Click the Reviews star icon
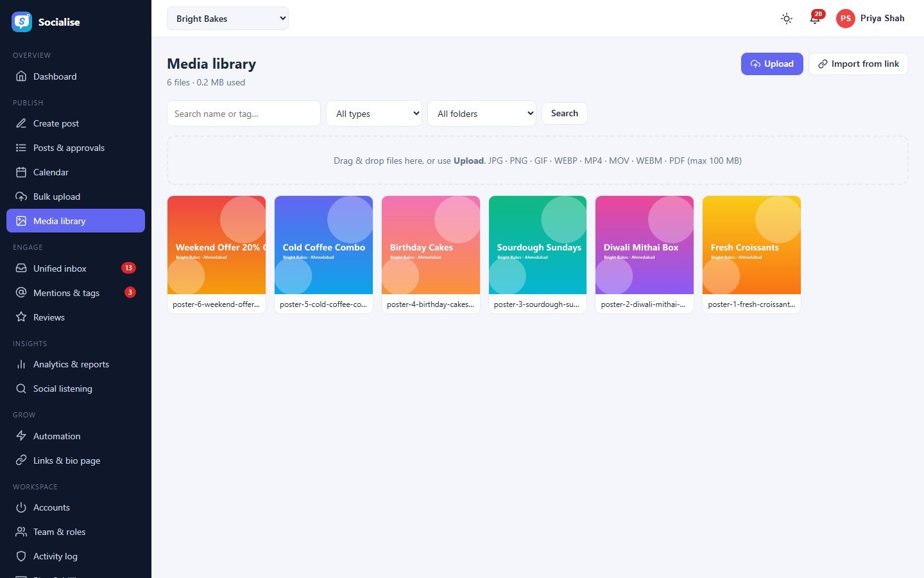Screen dimensions: 924x578 pyautogui.click(x=21, y=317)
